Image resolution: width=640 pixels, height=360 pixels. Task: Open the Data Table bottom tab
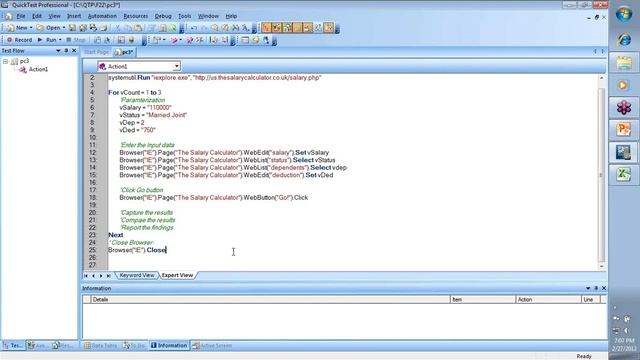click(x=100, y=345)
